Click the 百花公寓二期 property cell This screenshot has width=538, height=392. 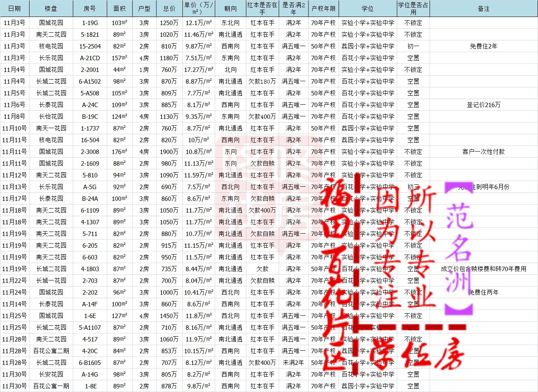[x=51, y=351]
